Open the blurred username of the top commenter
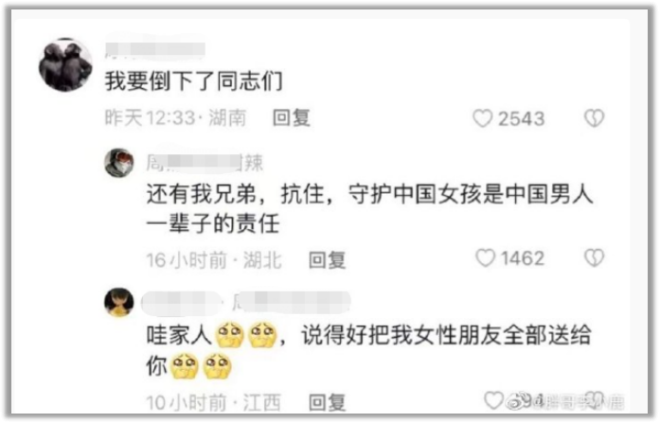This screenshot has width=660, height=423. tap(155, 50)
